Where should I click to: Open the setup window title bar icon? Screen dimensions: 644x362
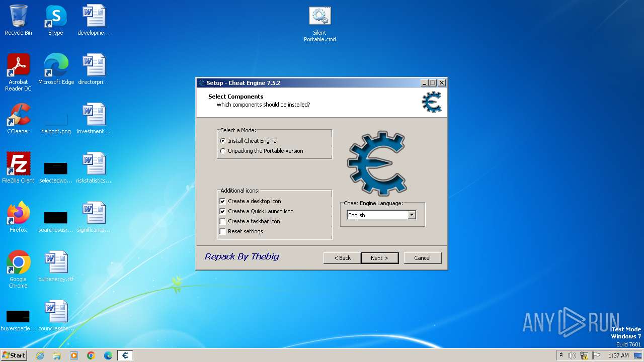202,83
